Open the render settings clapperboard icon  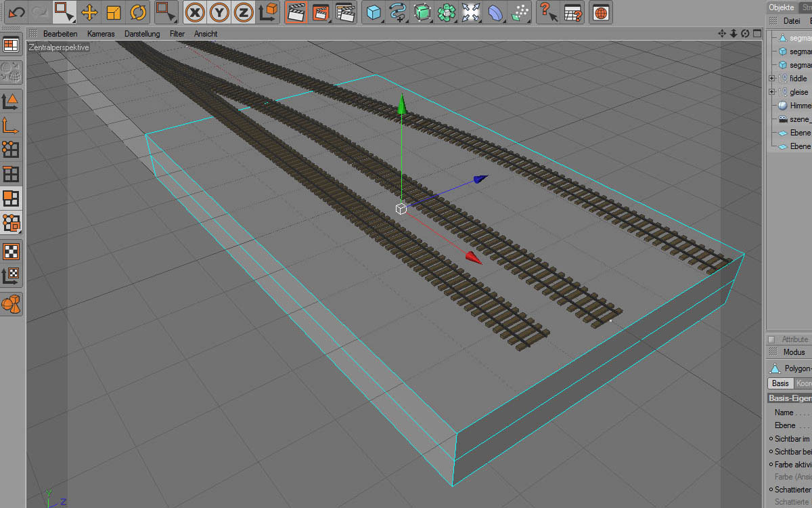pyautogui.click(x=345, y=12)
